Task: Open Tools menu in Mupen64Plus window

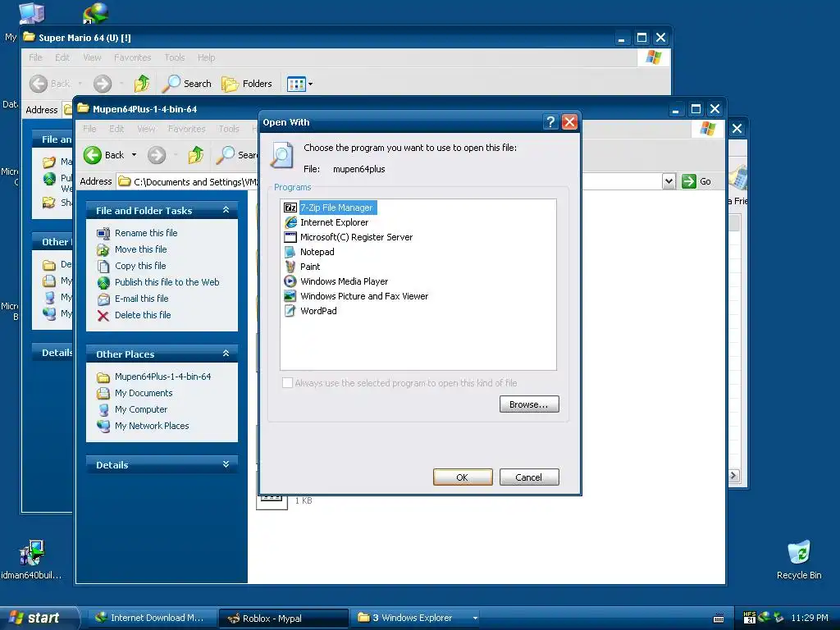Action: 229,129
